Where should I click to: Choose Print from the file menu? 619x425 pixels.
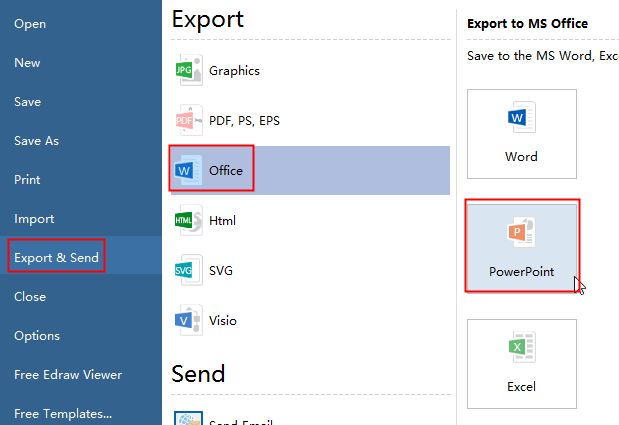[x=27, y=180]
